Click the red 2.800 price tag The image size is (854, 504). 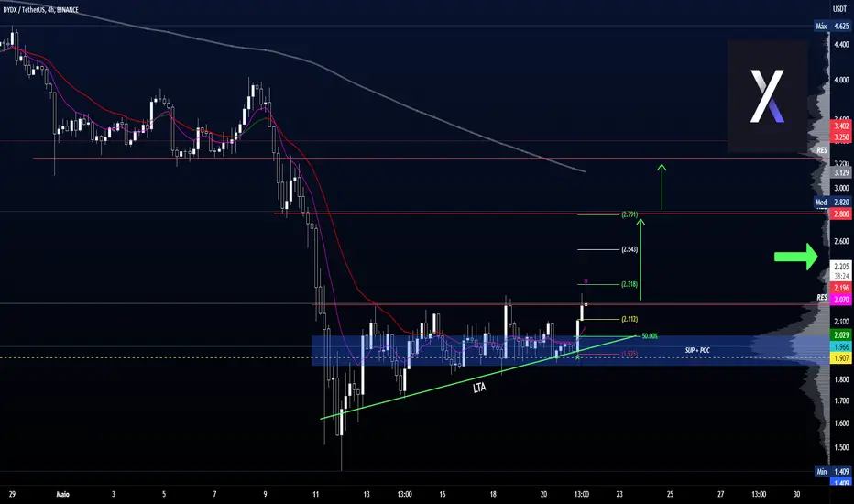pyautogui.click(x=841, y=214)
